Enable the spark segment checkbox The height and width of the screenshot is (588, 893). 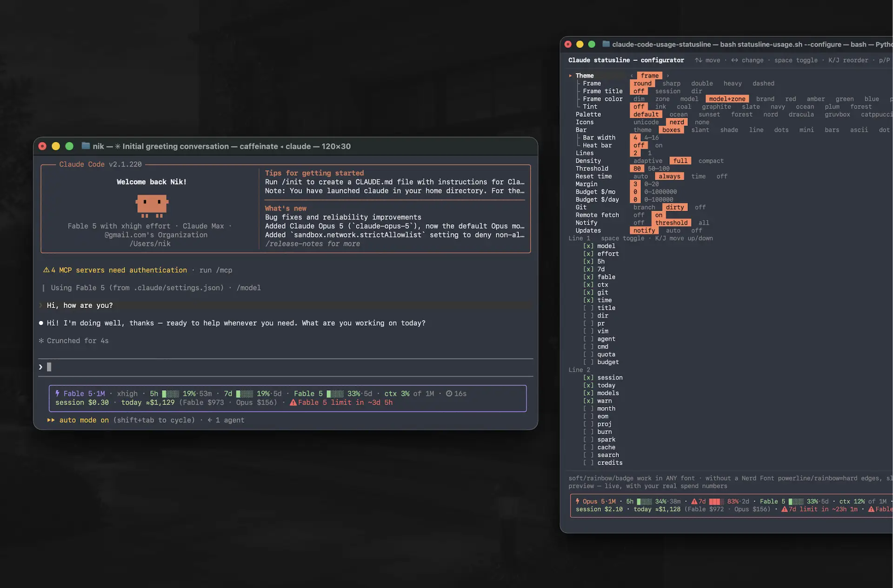coord(588,440)
